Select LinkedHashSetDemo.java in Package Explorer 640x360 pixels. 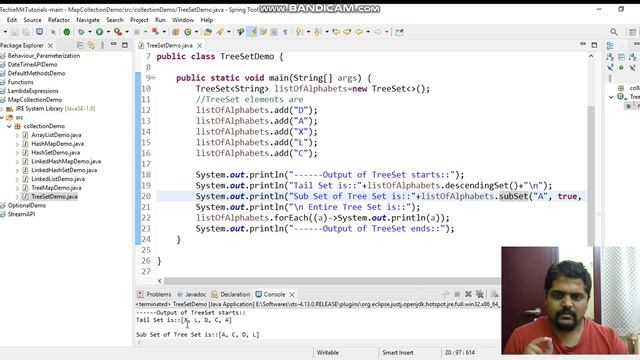tap(64, 170)
